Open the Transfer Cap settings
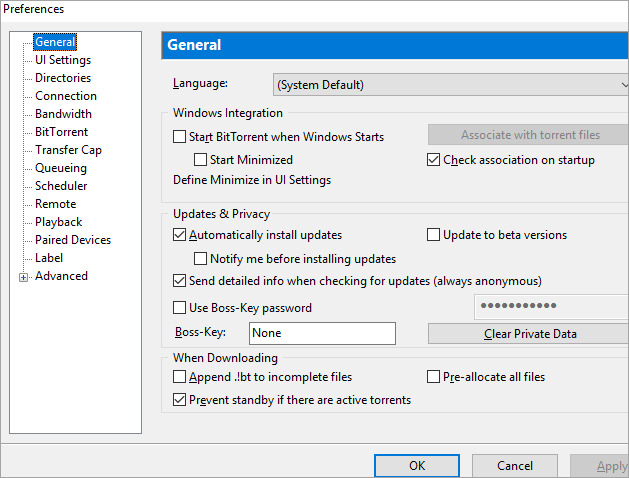 tap(68, 150)
